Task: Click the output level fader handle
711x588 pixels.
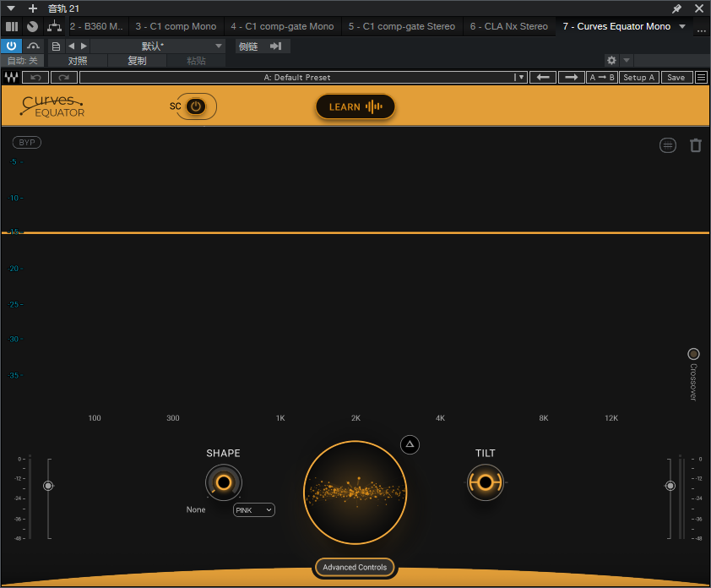Action: (670, 486)
